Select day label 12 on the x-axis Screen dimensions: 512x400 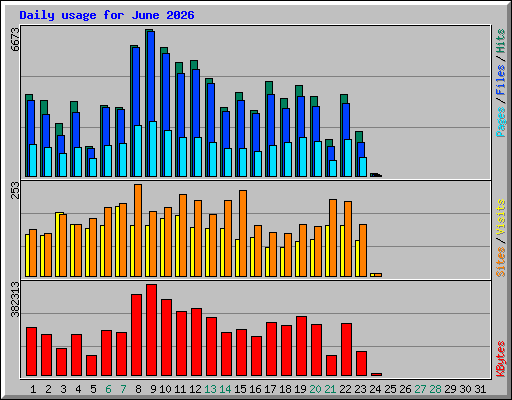(x=195, y=389)
